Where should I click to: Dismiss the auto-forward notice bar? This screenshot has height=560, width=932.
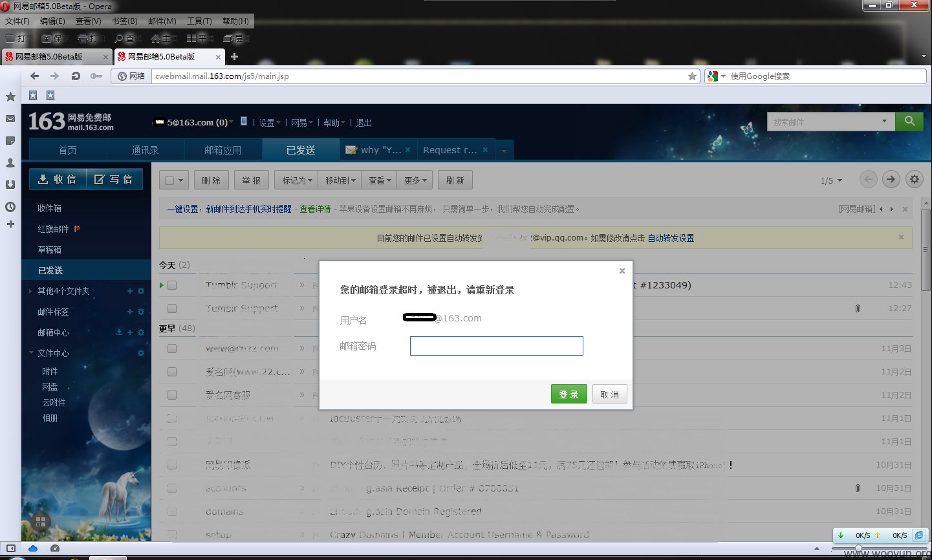click(901, 237)
